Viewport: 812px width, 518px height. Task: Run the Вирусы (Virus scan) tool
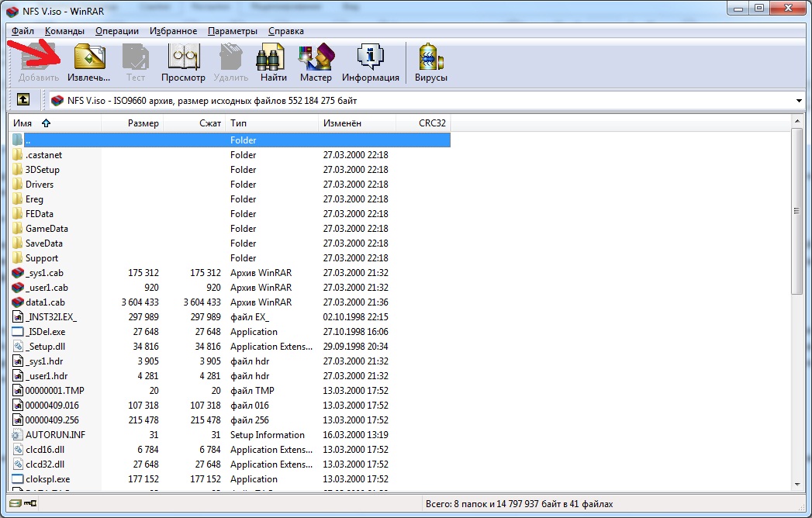(431, 57)
